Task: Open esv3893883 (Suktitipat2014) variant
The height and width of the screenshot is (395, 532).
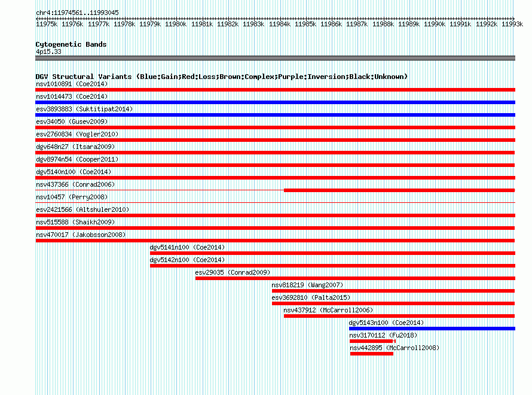Action: click(x=84, y=109)
